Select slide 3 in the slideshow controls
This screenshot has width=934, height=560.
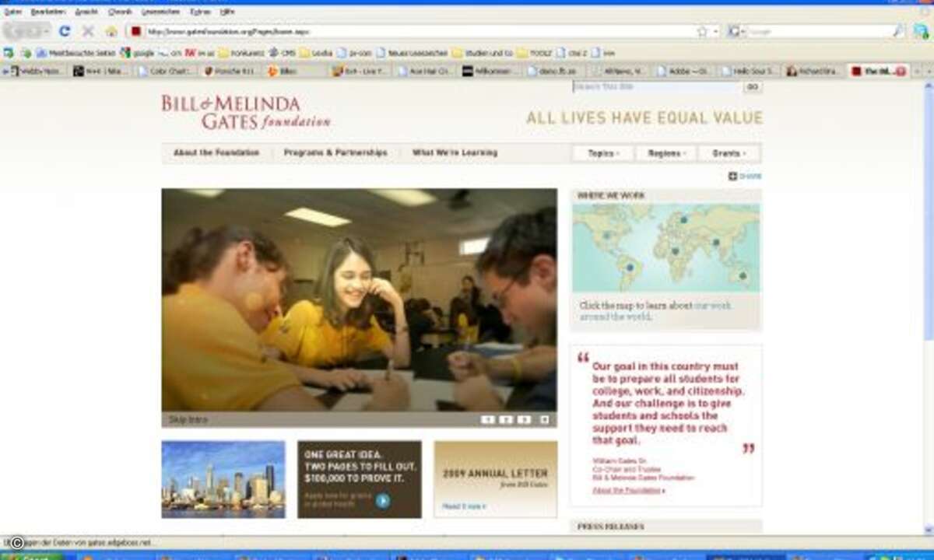[525, 420]
